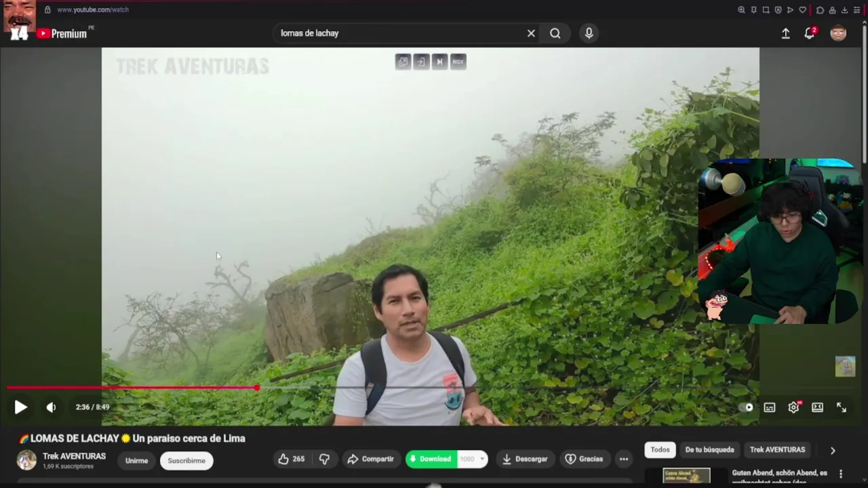Bookmark page with heart icon

(802, 9)
